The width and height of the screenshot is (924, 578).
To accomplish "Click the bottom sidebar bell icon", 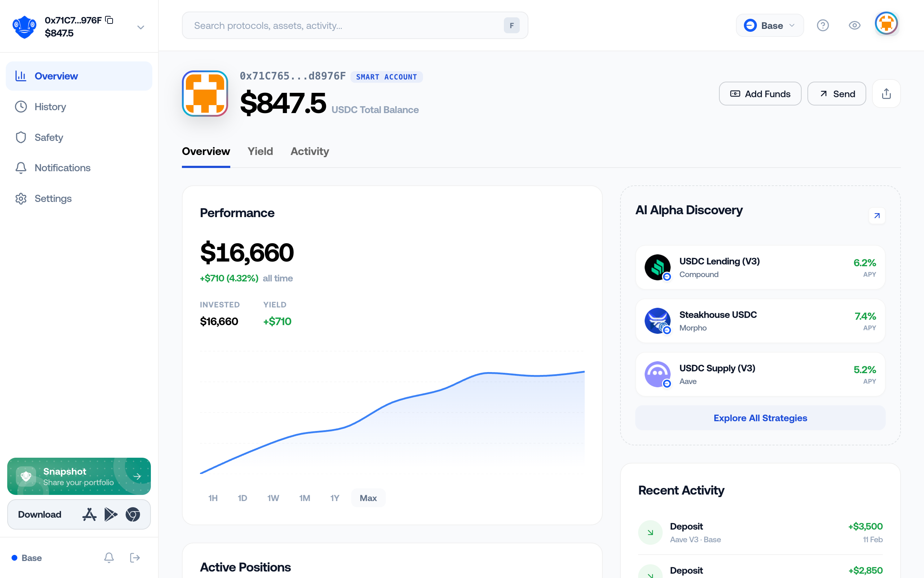I will [109, 558].
